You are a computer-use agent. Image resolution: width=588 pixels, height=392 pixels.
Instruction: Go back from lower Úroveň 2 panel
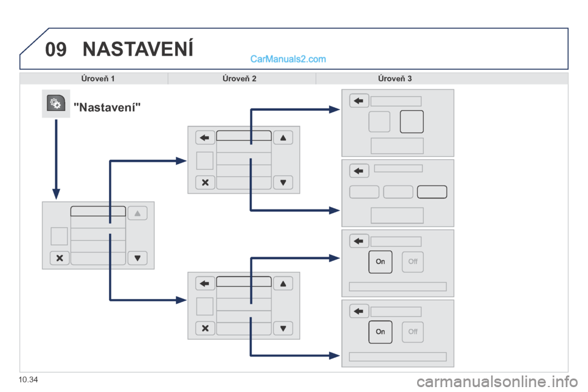pyautogui.click(x=205, y=284)
